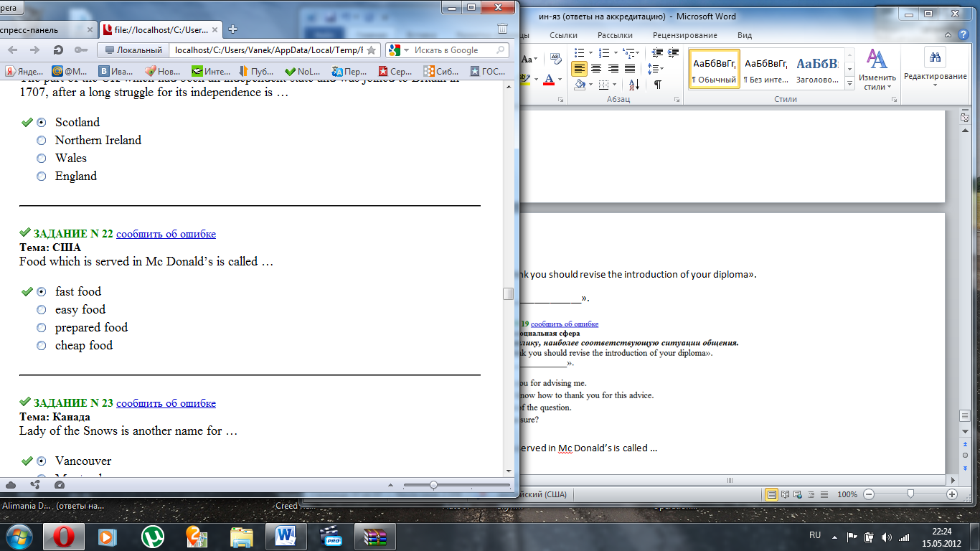Expand Word styles gallery More arrow
980x551 pixels.
pos(849,84)
